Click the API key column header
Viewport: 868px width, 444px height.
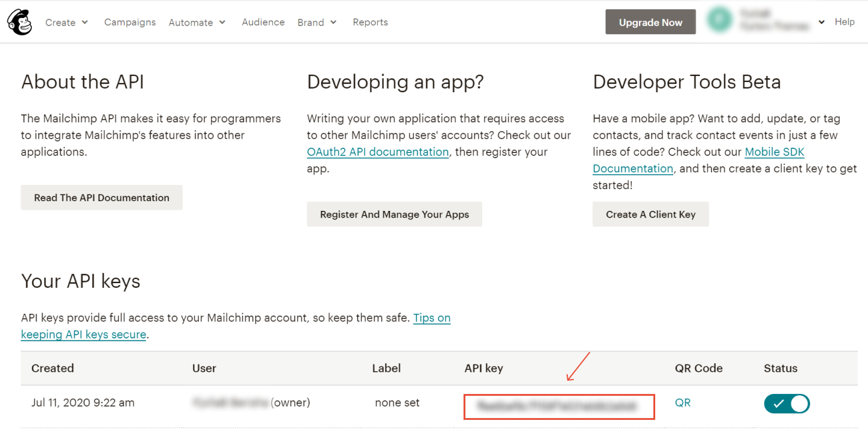[483, 368]
